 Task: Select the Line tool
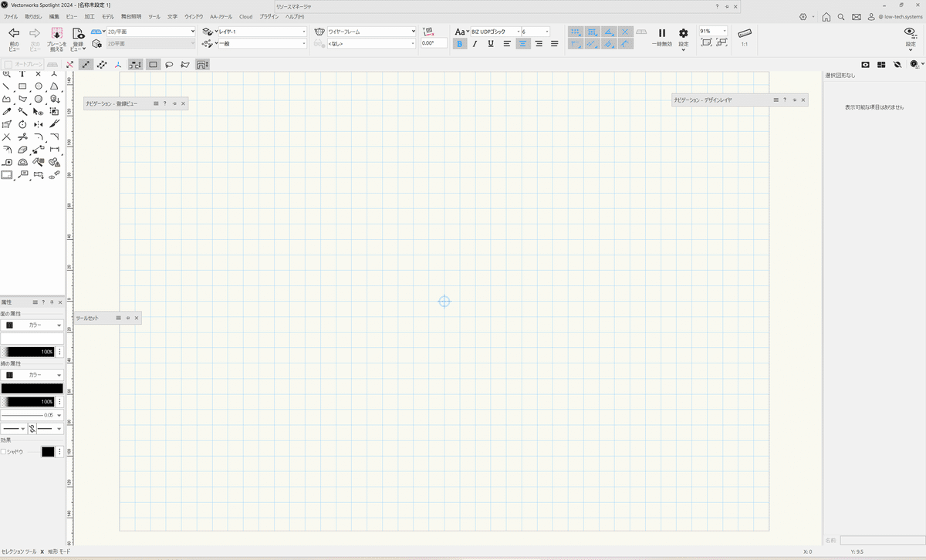tap(6, 86)
